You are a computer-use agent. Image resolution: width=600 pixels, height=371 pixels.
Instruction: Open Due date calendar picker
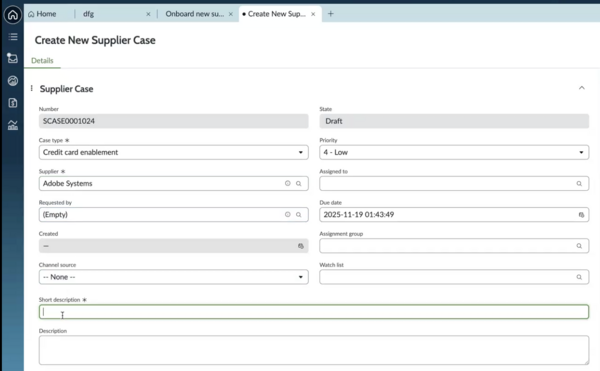(581, 215)
